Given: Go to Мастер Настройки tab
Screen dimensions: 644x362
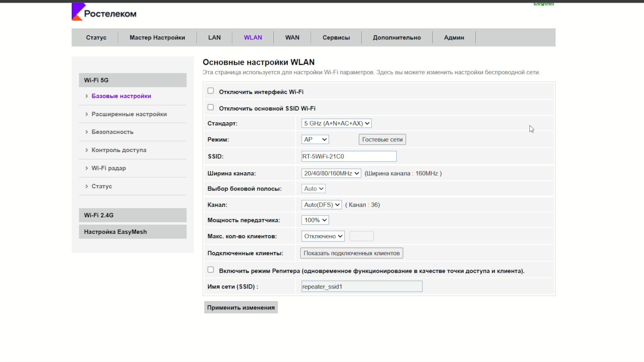Looking at the screenshot, I should click(157, 38).
